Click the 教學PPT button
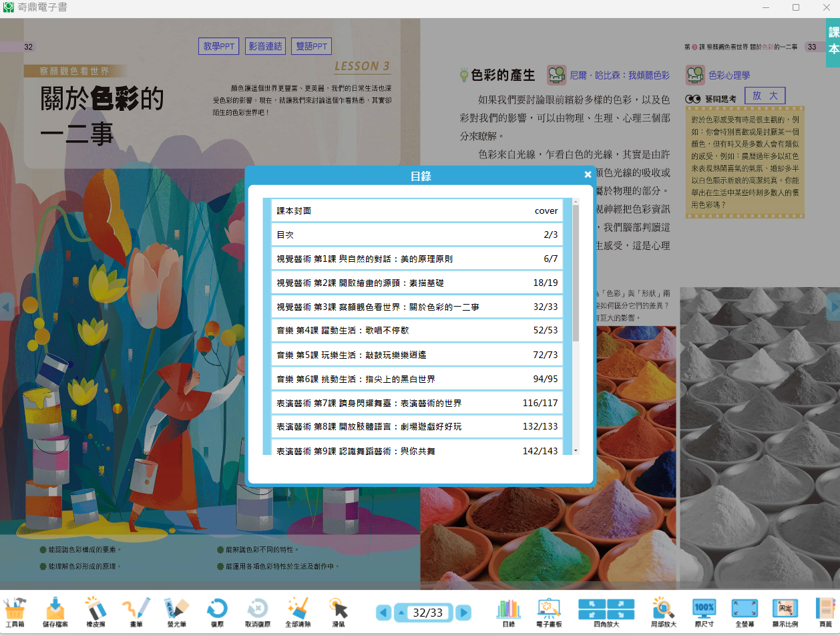This screenshot has height=636, width=840. pos(219,46)
